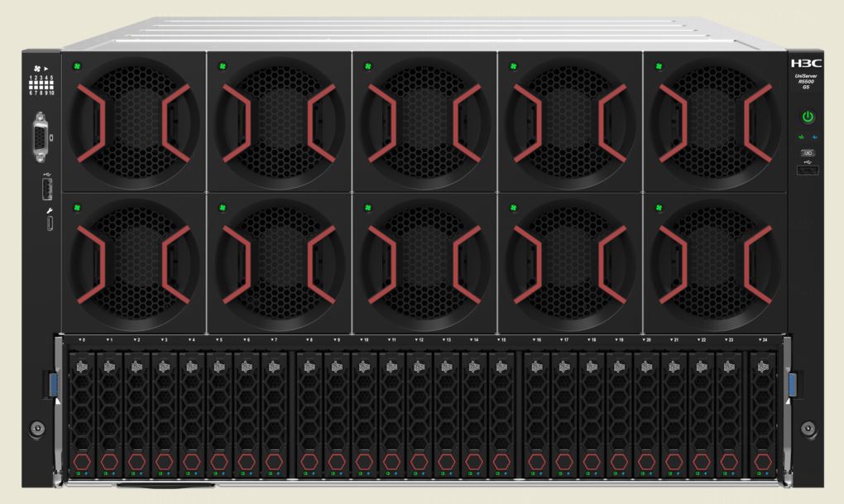Click the left blue rack latch

click(53, 384)
